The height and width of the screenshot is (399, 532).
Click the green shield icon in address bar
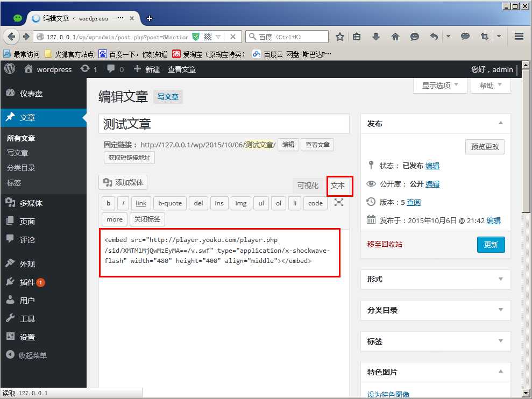(x=195, y=37)
